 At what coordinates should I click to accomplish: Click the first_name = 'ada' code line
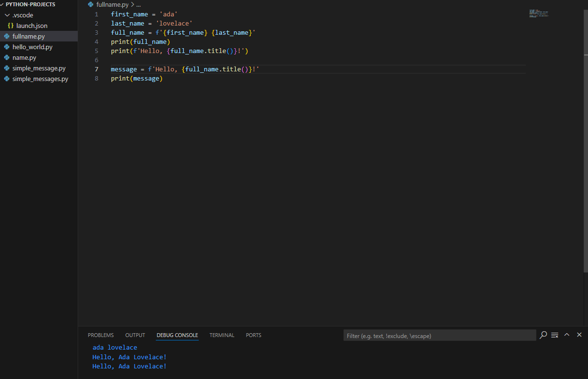pos(144,14)
